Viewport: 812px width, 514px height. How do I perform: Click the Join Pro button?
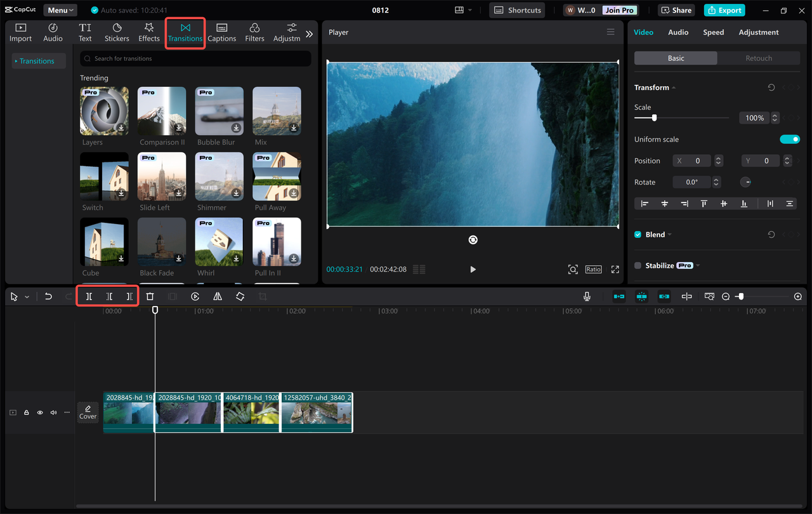click(619, 10)
